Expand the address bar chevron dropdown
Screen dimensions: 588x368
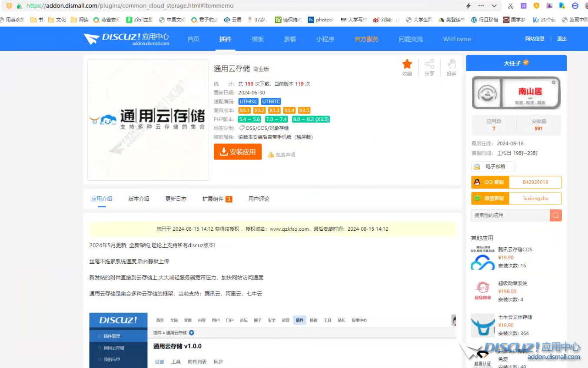494,6
